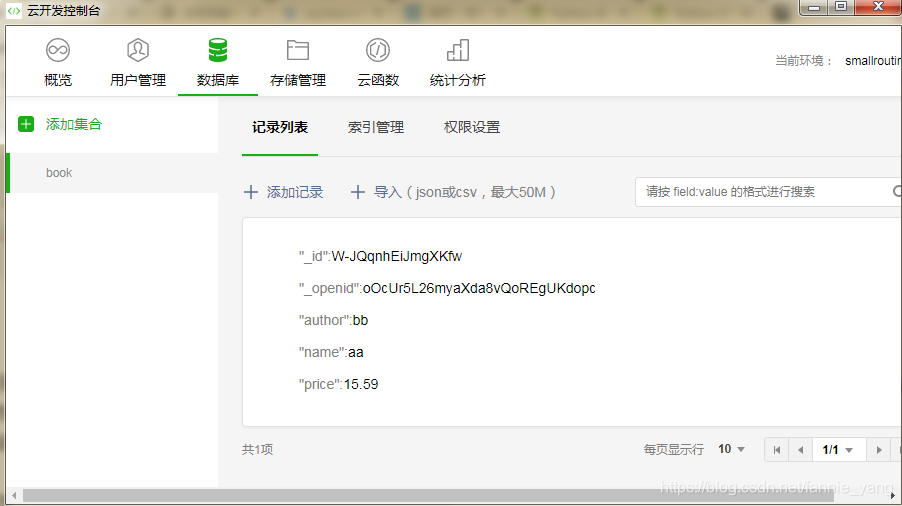The width and height of the screenshot is (902, 506).
Task: Click 云函数 label text
Action: click(x=378, y=80)
